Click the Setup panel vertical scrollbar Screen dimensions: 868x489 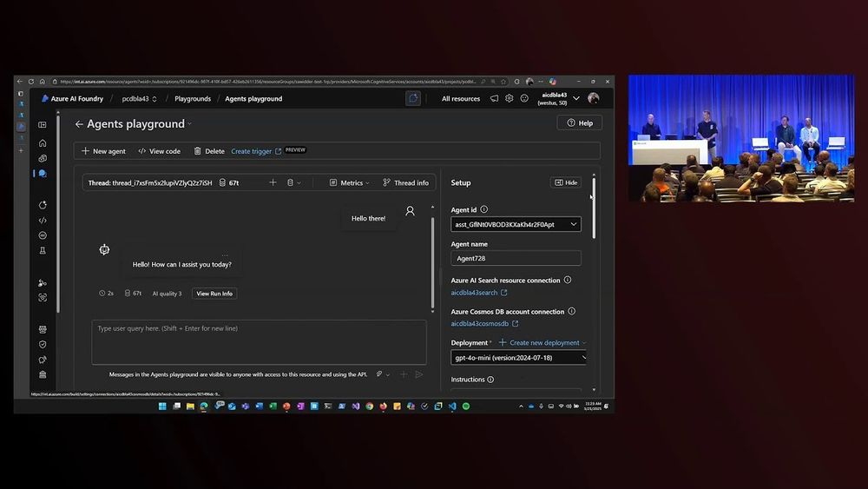click(594, 208)
